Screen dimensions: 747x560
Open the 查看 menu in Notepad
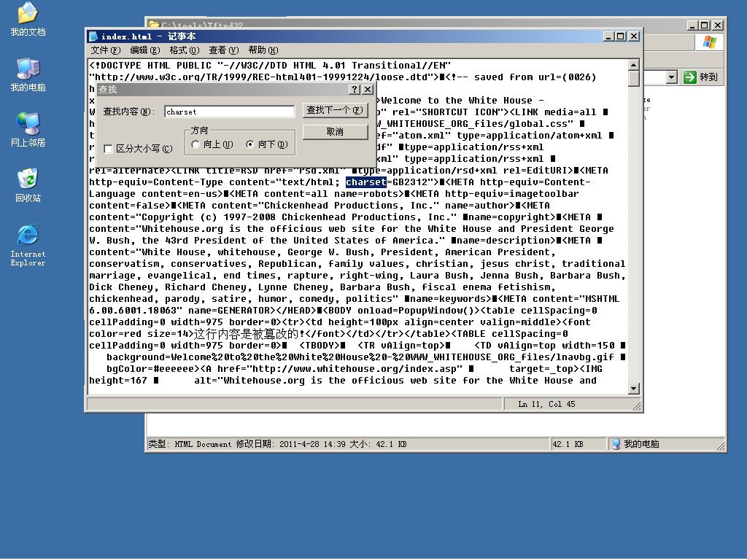223,50
